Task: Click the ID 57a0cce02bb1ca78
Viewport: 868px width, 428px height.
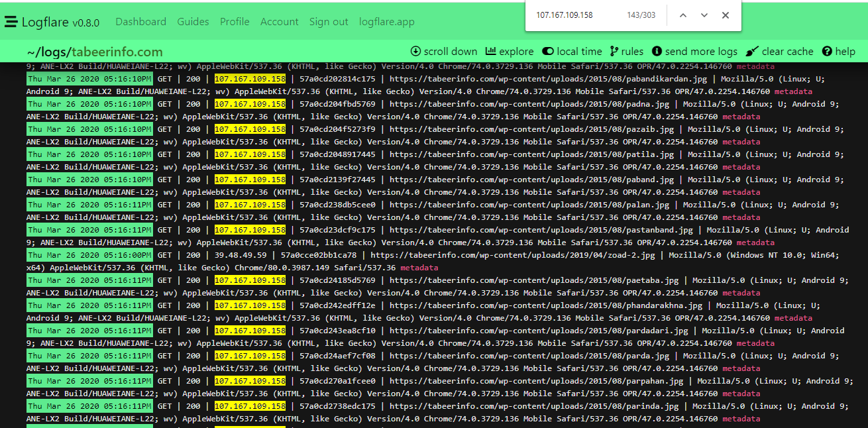Action: [x=319, y=255]
